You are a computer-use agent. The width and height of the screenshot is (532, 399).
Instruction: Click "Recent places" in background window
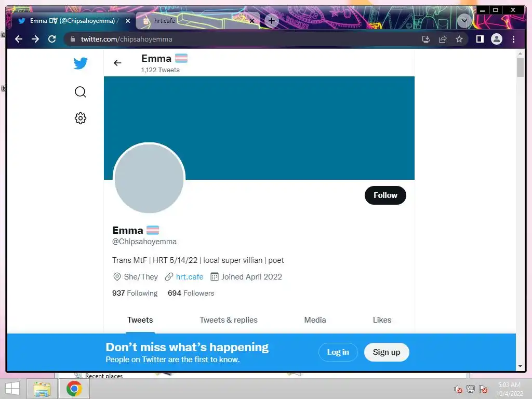point(104,376)
